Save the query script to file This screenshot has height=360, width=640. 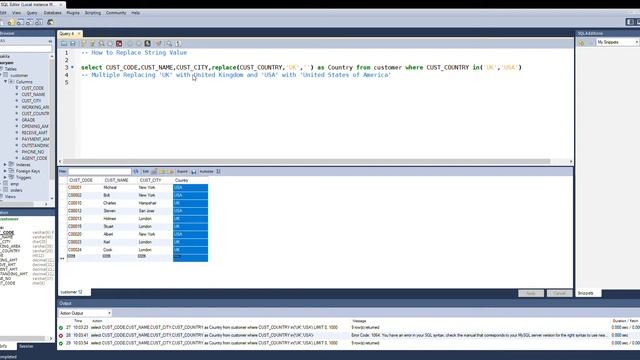(x=73, y=44)
